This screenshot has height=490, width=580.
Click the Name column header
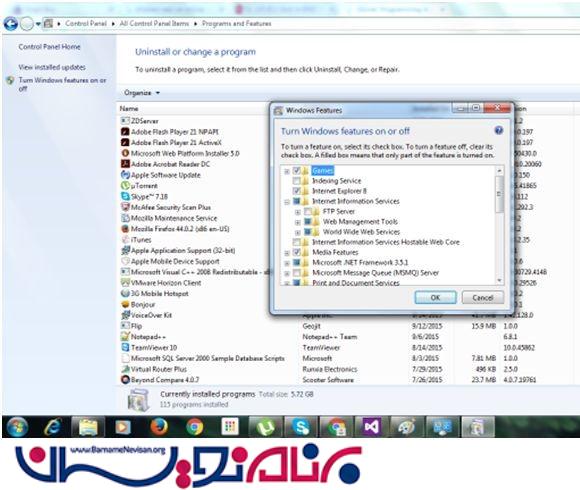[129, 109]
